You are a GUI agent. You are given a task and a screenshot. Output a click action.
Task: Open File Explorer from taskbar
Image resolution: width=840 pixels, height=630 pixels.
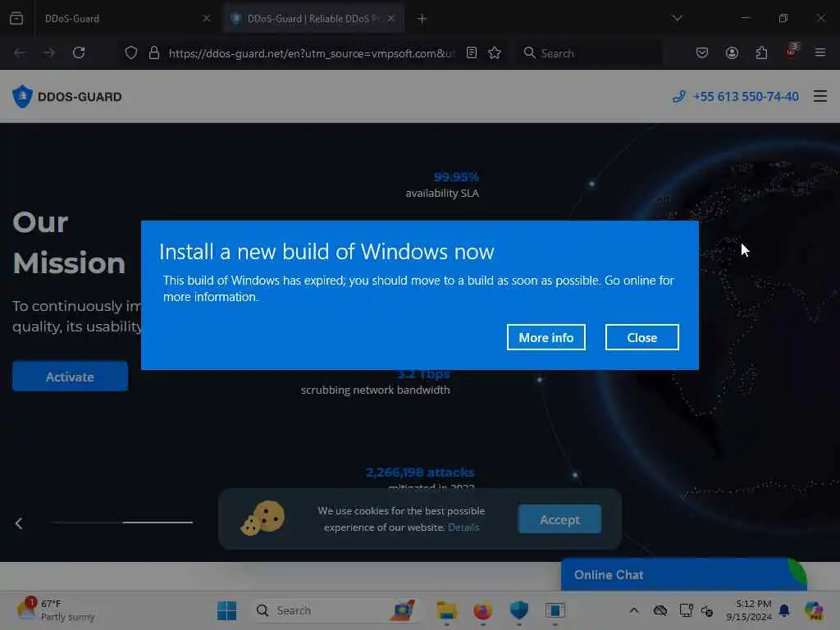tap(447, 610)
